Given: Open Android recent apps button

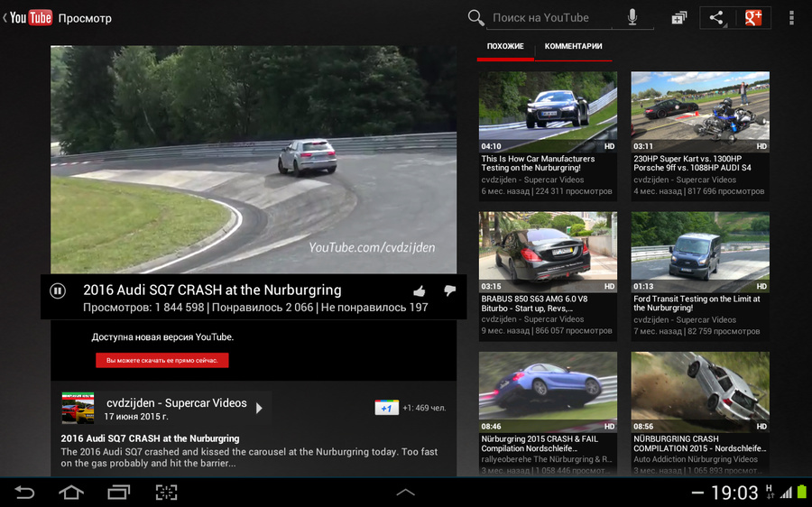Looking at the screenshot, I should (x=118, y=492).
